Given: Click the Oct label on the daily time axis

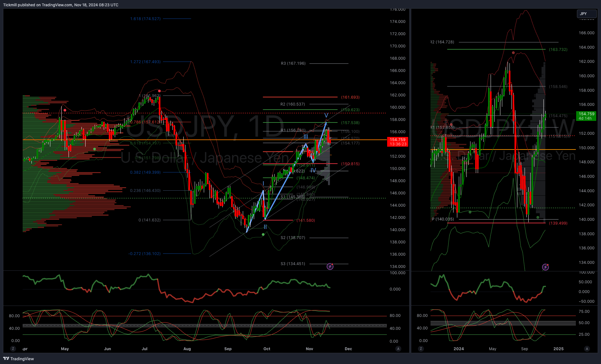Looking at the screenshot, I should 267,349.
